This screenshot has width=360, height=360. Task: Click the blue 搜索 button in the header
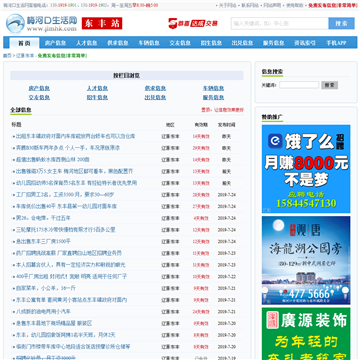(341, 23)
